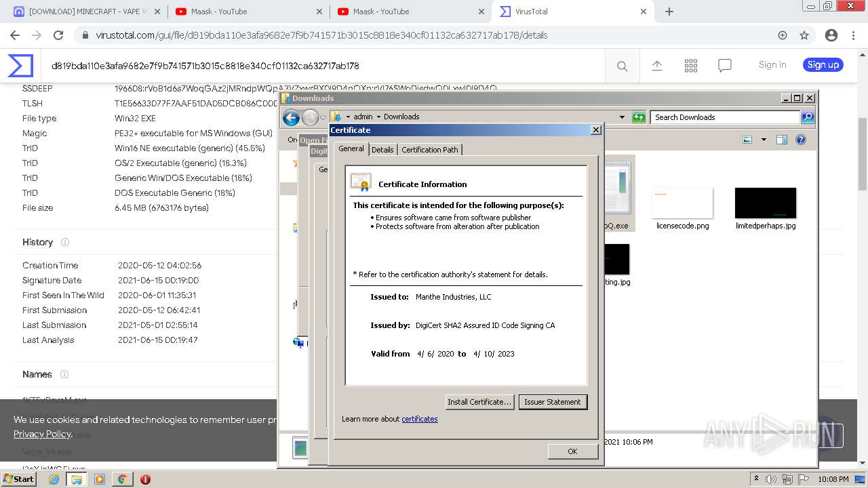Screen dimensions: 868x488
Task: Open the Certification Path tab
Action: pos(430,150)
